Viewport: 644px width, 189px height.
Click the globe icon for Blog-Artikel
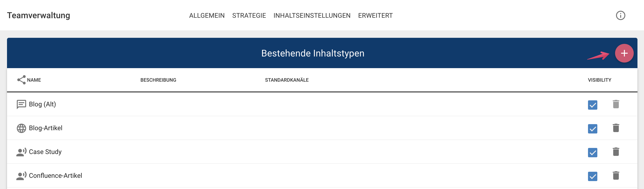pyautogui.click(x=21, y=128)
